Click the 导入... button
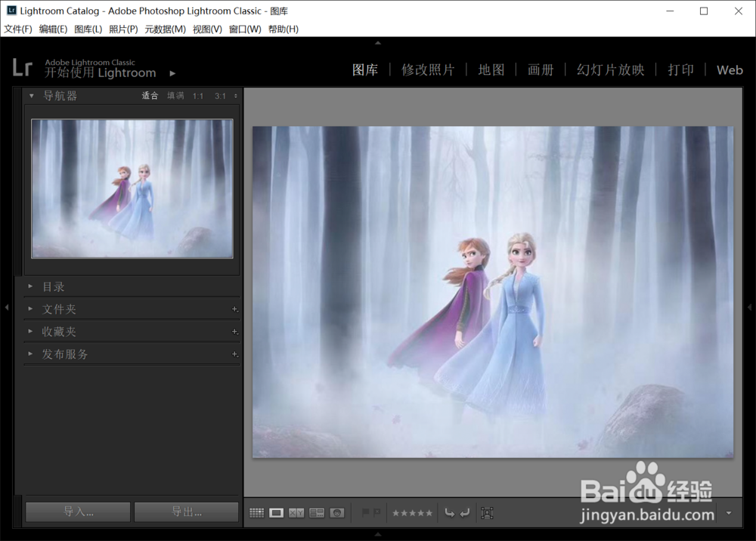The height and width of the screenshot is (541, 756). [x=78, y=512]
